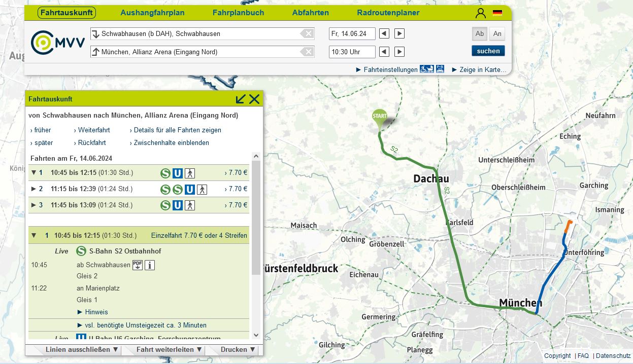The image size is (633, 364).
Task: Click the results list vertical scrollbar
Action: [x=256, y=218]
